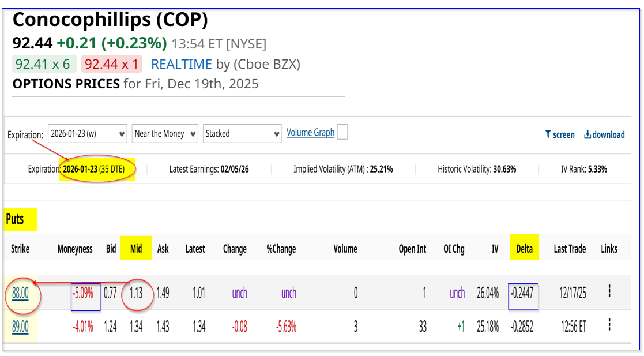Open the Expiration date dropdown
Image resolution: width=644 pixels, height=356 pixels.
87,133
